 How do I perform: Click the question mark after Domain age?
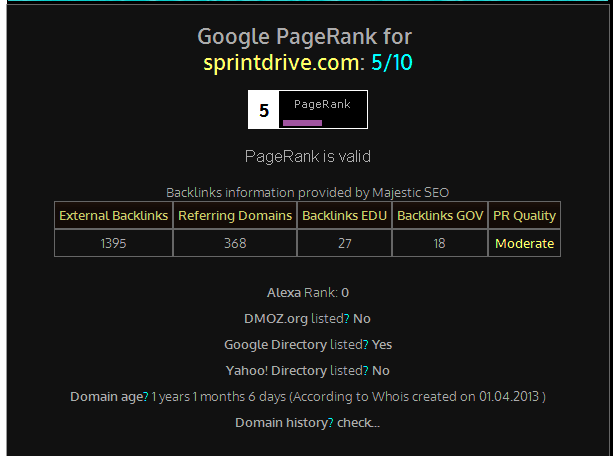pyautogui.click(x=145, y=397)
